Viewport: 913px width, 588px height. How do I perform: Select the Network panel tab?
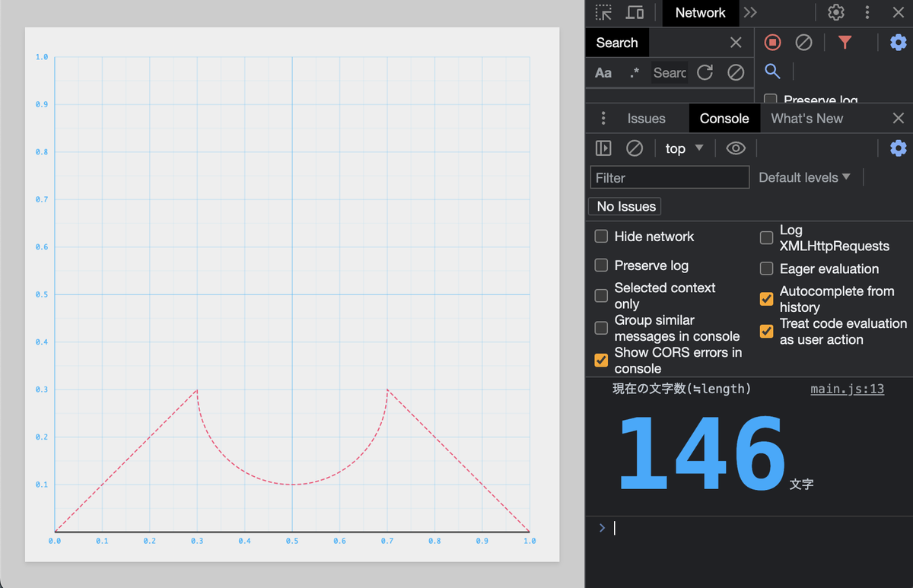pos(700,13)
